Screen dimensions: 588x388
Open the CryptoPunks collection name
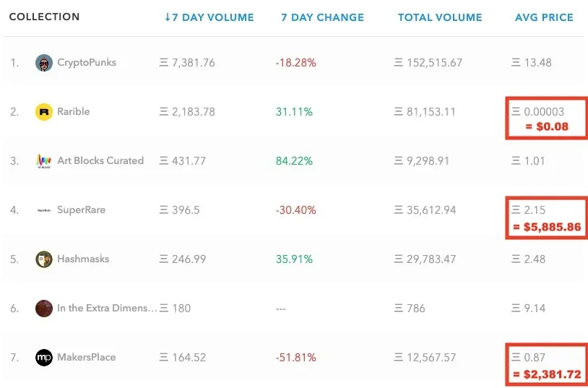coord(87,62)
